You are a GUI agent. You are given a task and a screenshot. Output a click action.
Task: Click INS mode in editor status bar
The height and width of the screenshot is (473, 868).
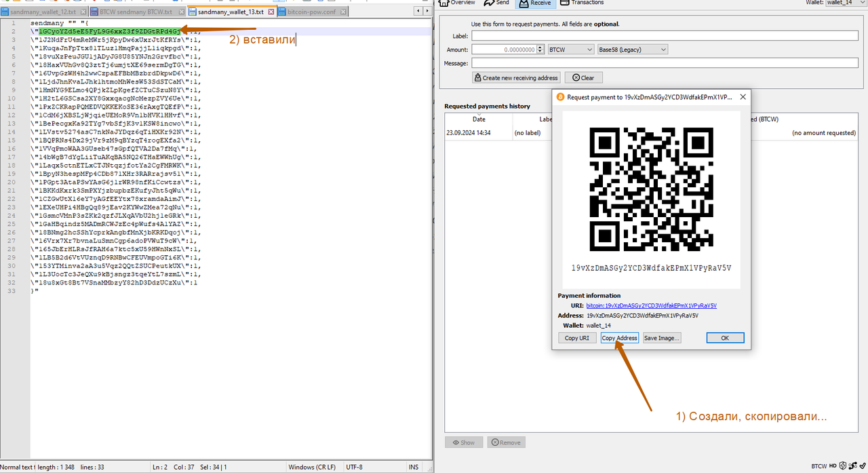(x=413, y=467)
